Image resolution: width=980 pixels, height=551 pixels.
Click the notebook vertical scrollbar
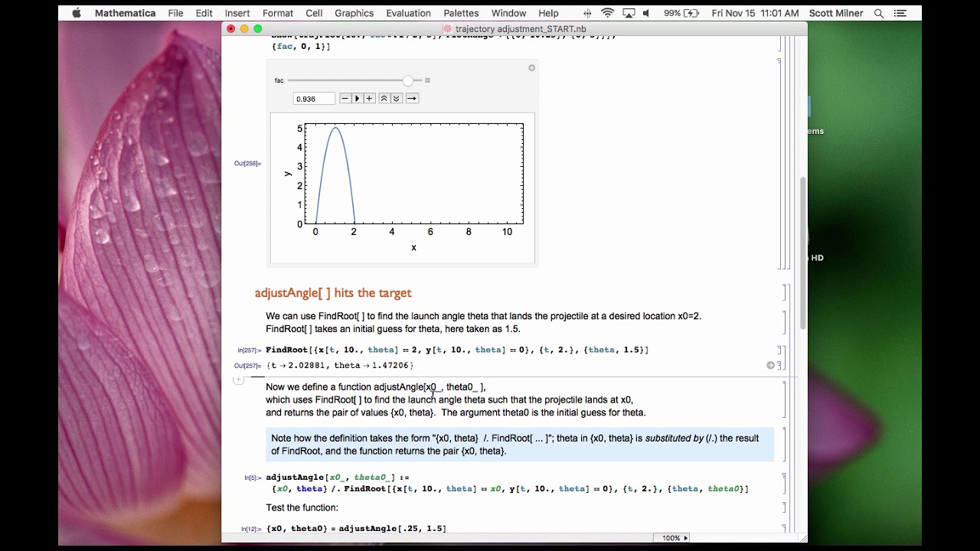click(x=803, y=253)
